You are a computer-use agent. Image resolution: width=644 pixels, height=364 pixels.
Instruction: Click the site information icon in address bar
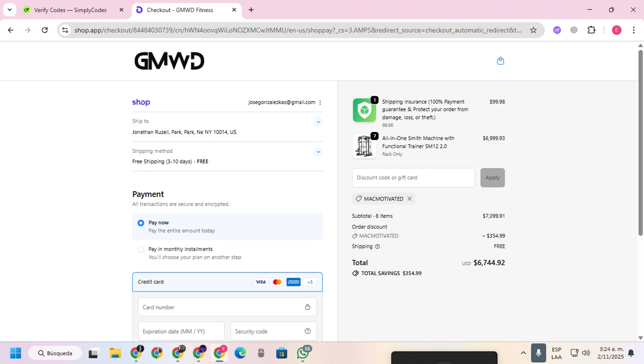[x=65, y=30]
